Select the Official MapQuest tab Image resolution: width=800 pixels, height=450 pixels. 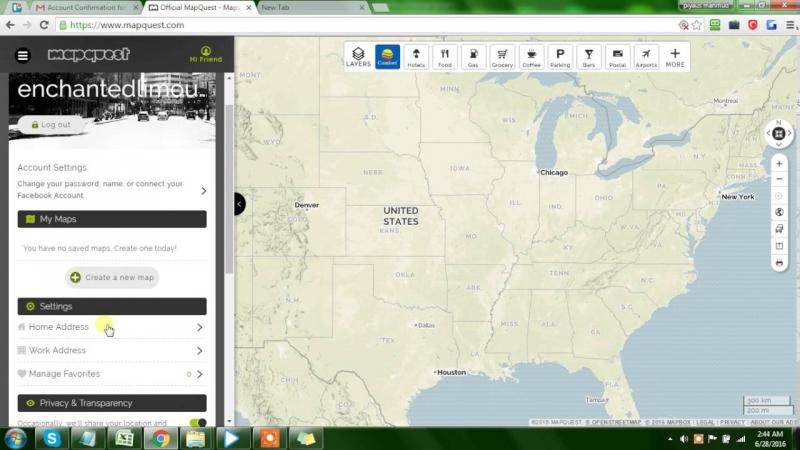[199, 8]
